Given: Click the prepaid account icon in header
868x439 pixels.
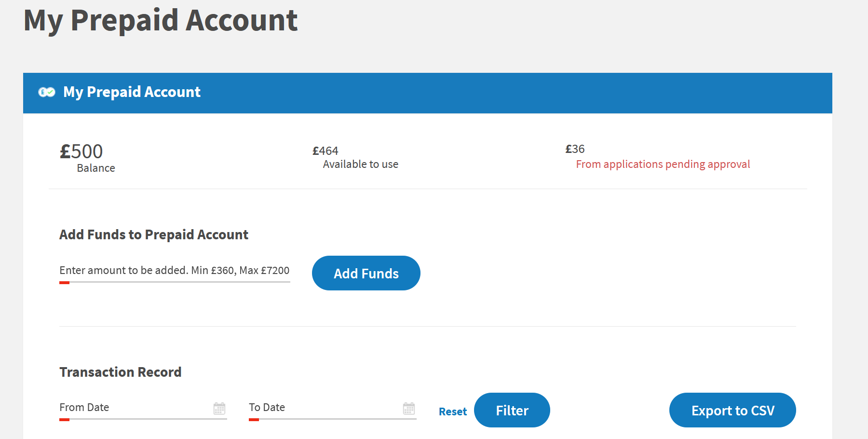Looking at the screenshot, I should coord(47,92).
